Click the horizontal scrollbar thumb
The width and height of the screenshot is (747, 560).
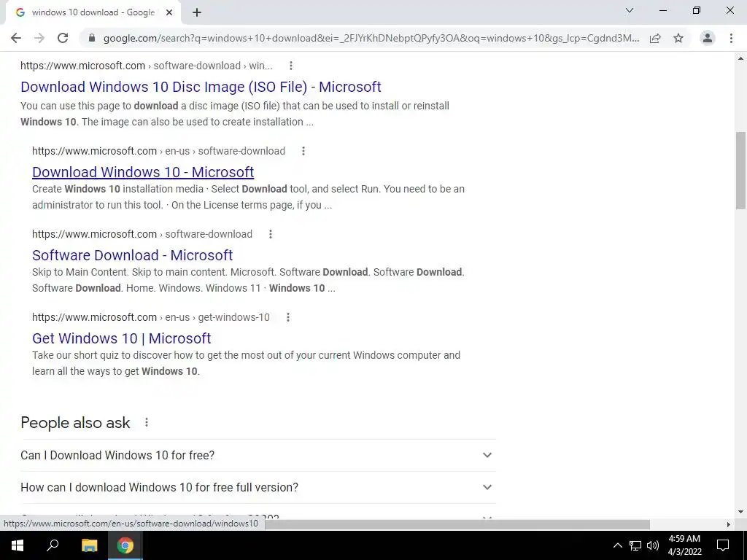(x=457, y=524)
